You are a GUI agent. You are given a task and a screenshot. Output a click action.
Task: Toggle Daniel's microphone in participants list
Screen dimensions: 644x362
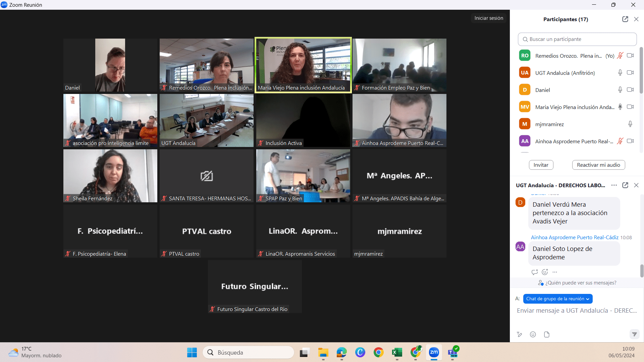[x=620, y=90]
